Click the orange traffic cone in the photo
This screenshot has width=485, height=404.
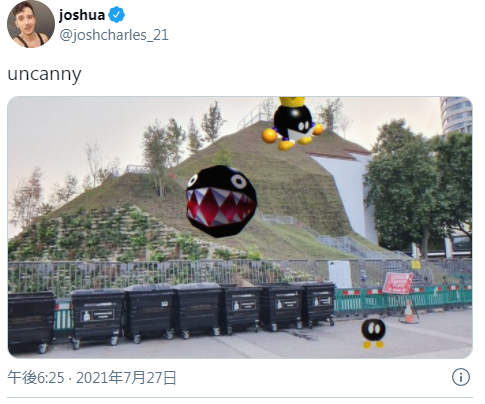click(x=409, y=312)
